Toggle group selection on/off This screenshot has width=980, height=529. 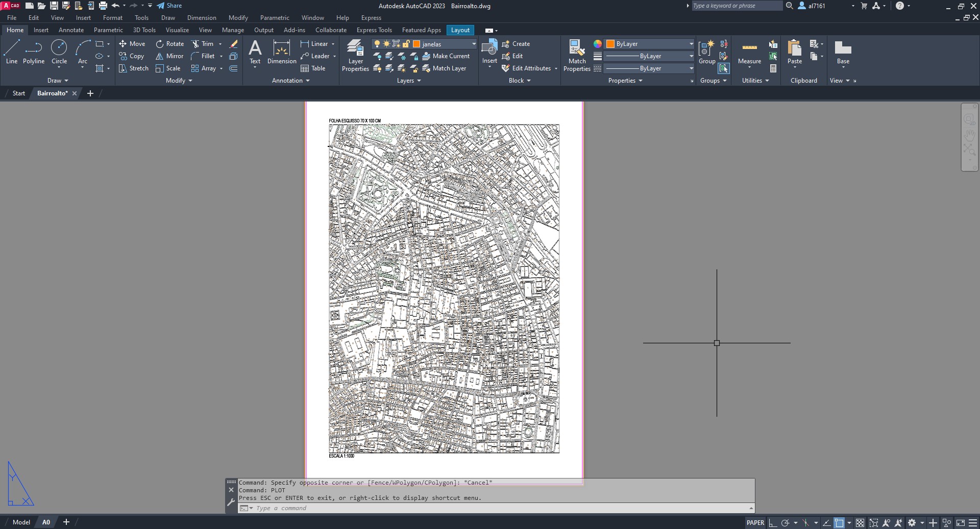click(723, 68)
